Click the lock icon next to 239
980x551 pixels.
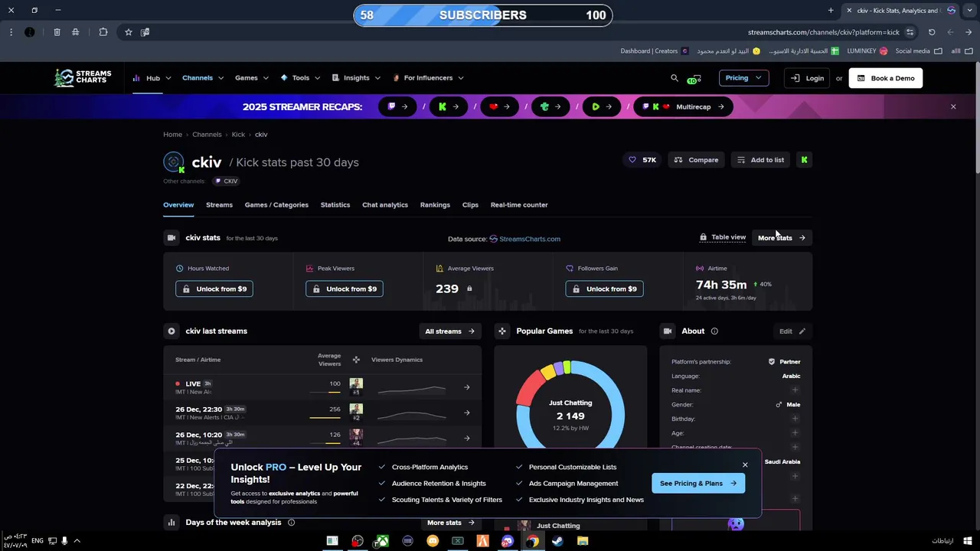469,289
